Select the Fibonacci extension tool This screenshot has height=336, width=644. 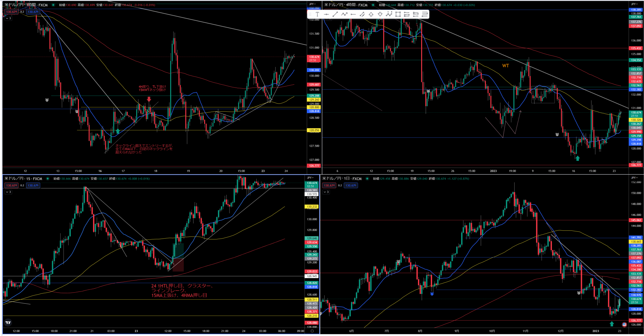(416, 14)
